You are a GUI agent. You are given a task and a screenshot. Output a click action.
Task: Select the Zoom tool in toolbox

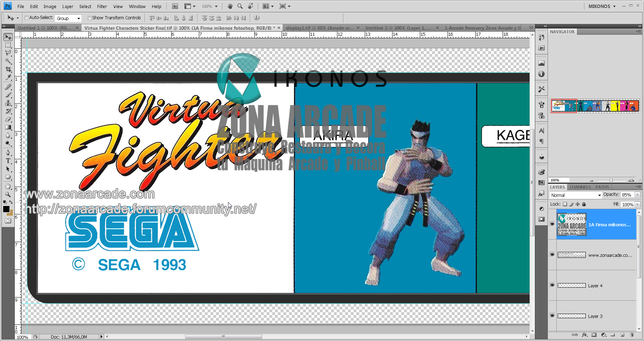[8, 194]
